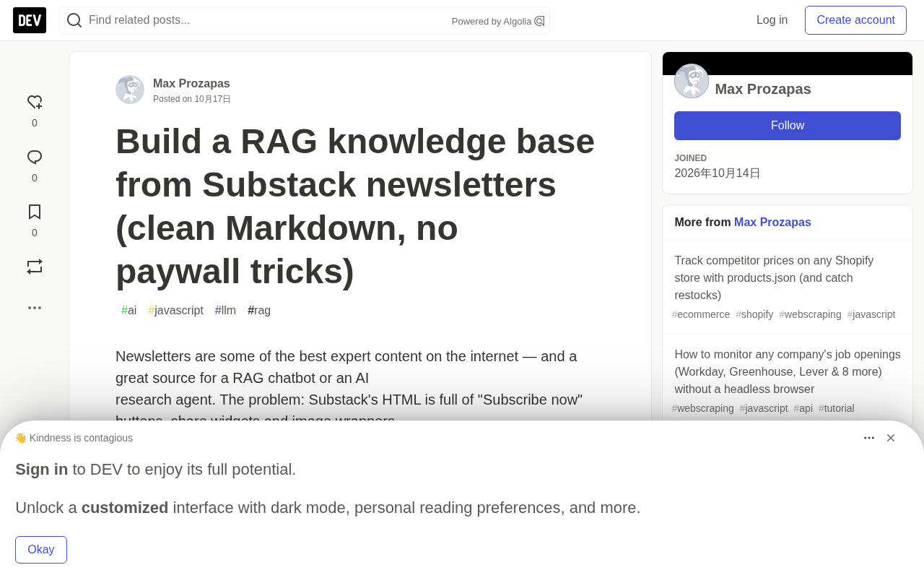This screenshot has height=578, width=924.
Task: Open the Shopify competitor prices article
Action: (774, 278)
